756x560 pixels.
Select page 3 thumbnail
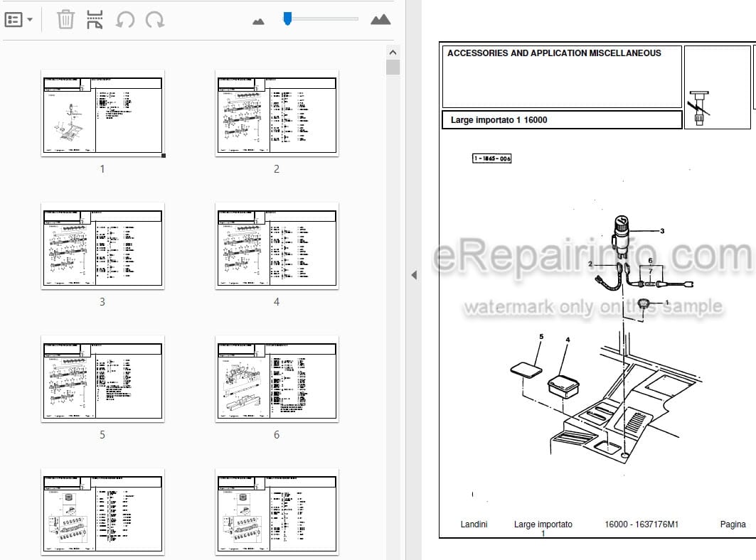(102, 246)
